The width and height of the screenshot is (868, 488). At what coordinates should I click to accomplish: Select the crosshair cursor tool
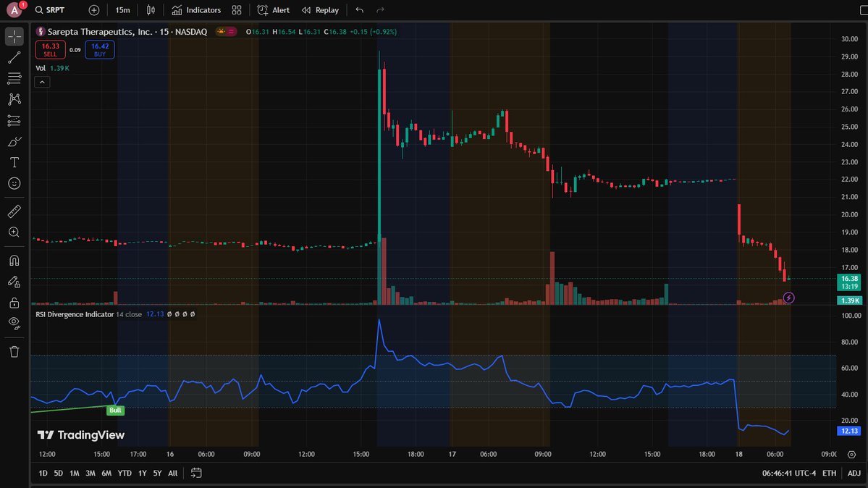(x=14, y=36)
